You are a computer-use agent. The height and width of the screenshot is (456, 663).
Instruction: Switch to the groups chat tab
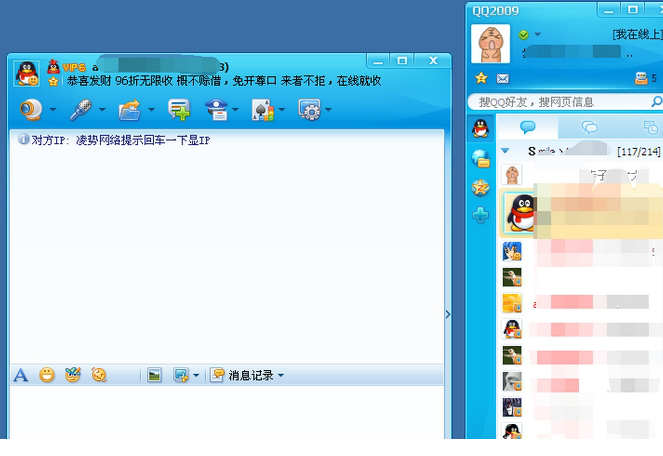tap(590, 126)
